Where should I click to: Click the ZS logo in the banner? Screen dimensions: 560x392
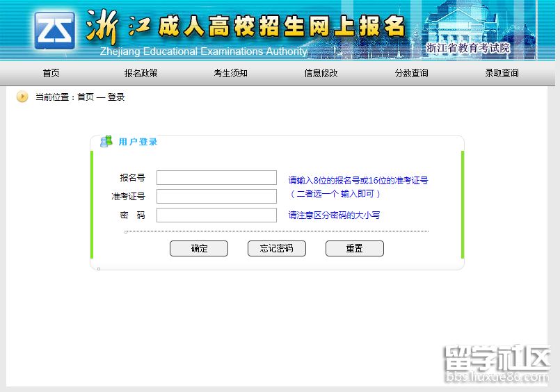(55, 30)
